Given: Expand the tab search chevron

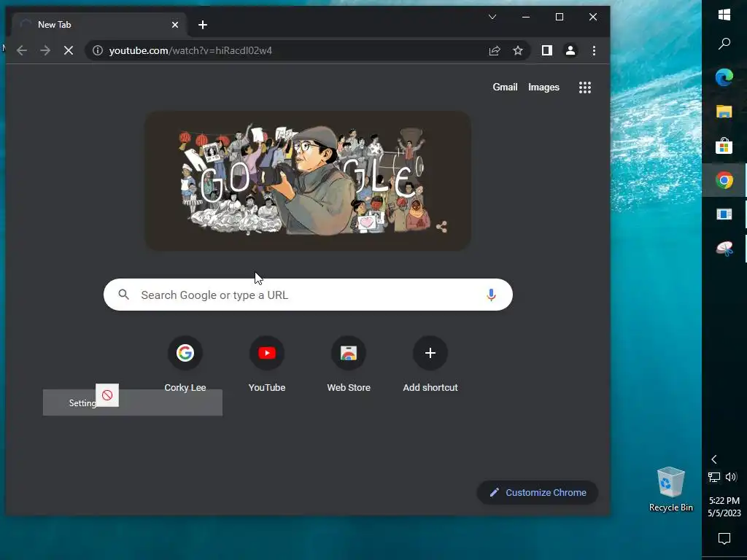Looking at the screenshot, I should point(492,17).
